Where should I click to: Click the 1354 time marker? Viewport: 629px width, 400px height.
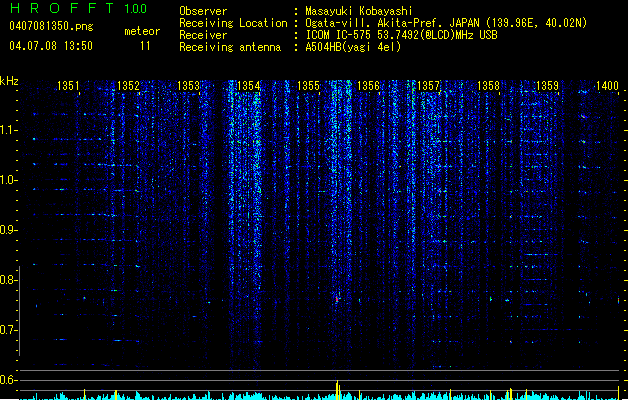[249, 86]
